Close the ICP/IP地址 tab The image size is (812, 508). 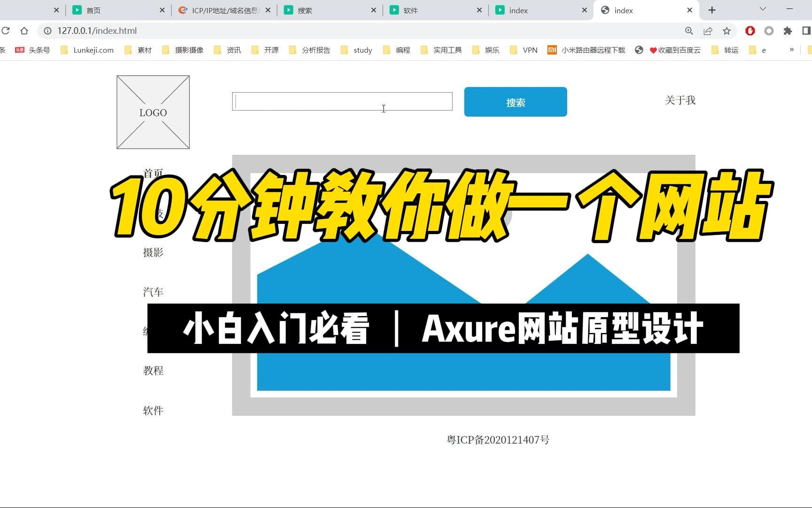point(268,10)
